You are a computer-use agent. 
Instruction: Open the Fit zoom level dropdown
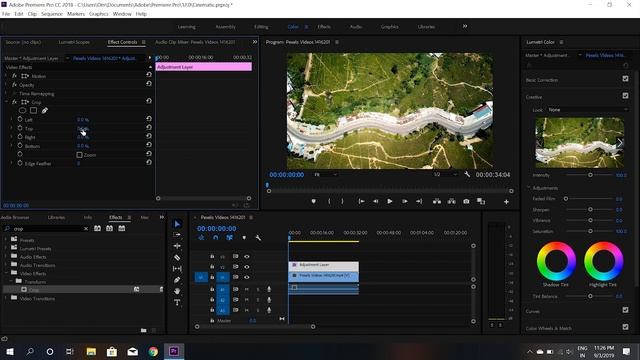tap(325, 174)
